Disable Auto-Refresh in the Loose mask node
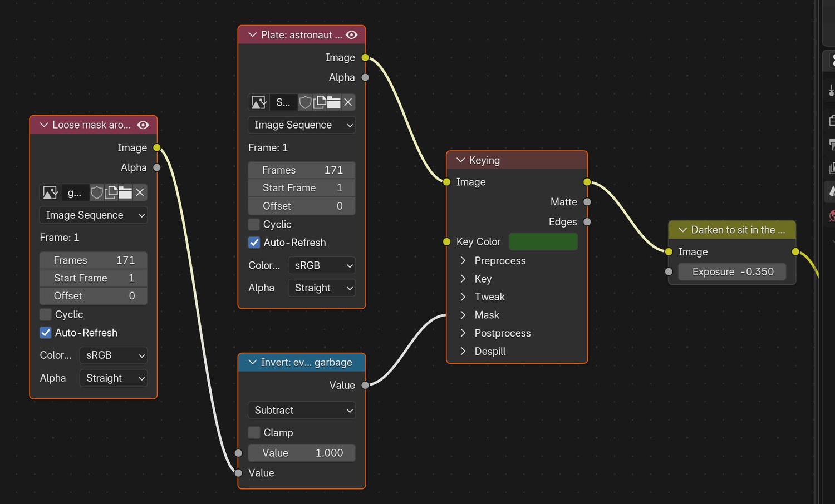The height and width of the screenshot is (504, 835). pyautogui.click(x=46, y=333)
